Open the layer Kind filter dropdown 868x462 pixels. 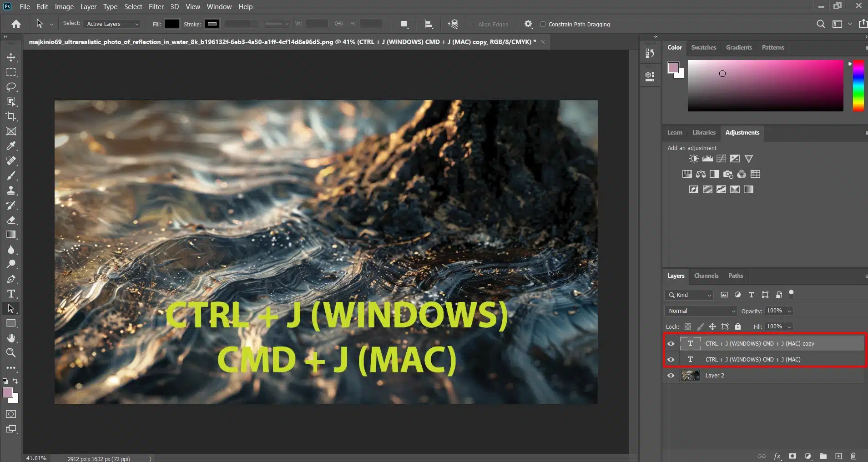(689, 295)
